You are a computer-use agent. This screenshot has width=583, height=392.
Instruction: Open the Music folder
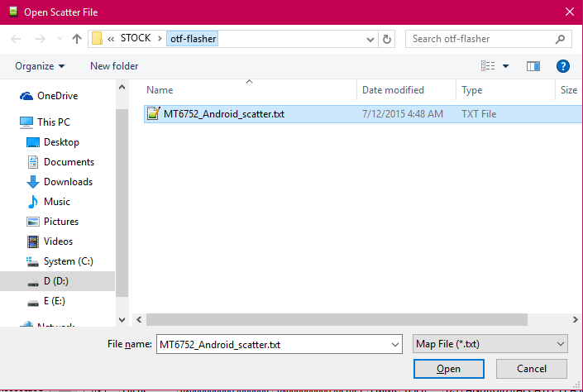click(56, 202)
